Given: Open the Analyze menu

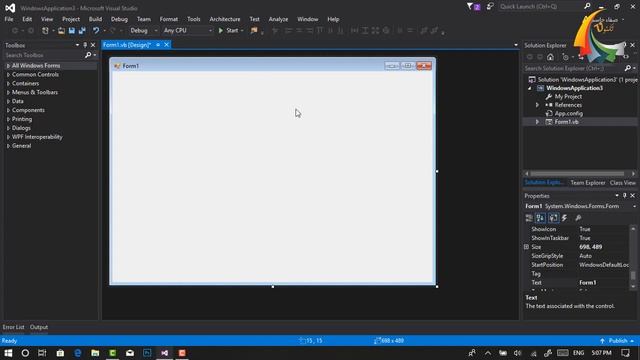Looking at the screenshot, I should coord(278,19).
